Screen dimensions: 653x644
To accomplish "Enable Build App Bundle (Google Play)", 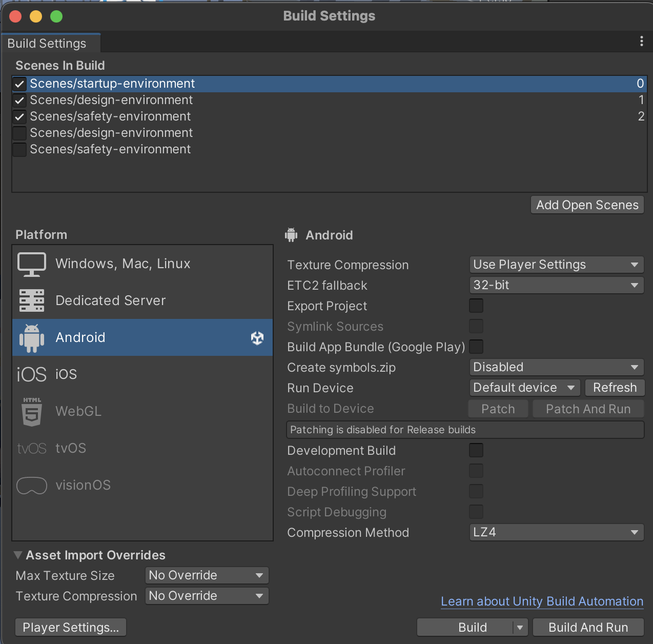I will point(476,347).
